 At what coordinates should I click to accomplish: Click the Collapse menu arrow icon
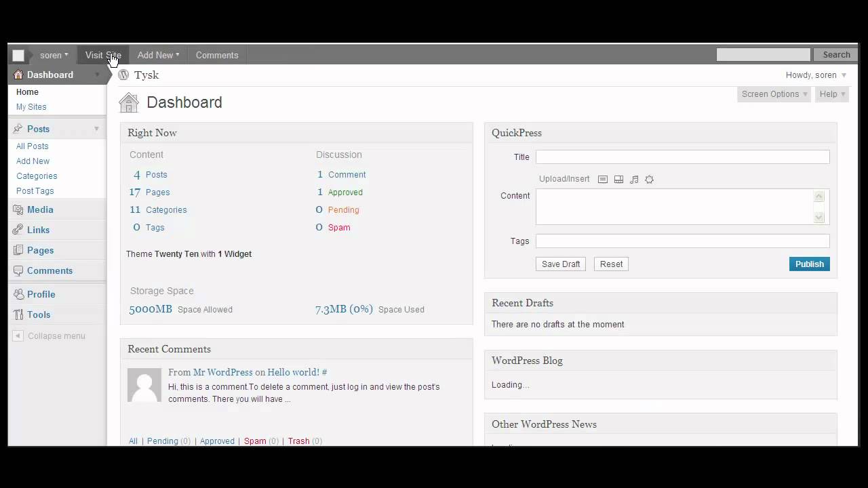pyautogui.click(x=18, y=335)
